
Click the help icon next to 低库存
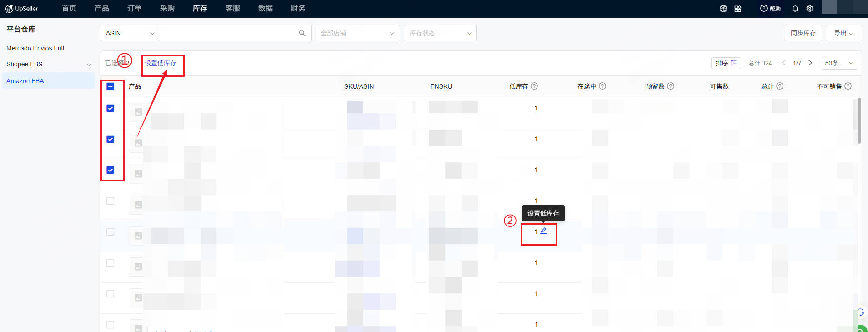click(534, 86)
